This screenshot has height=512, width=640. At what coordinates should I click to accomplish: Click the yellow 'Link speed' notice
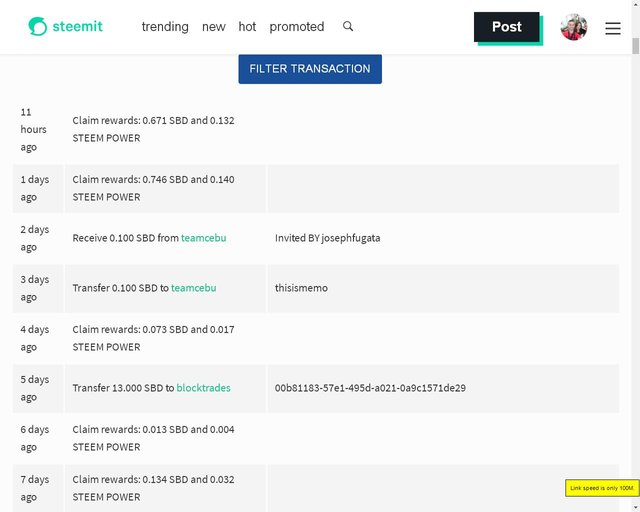602,488
